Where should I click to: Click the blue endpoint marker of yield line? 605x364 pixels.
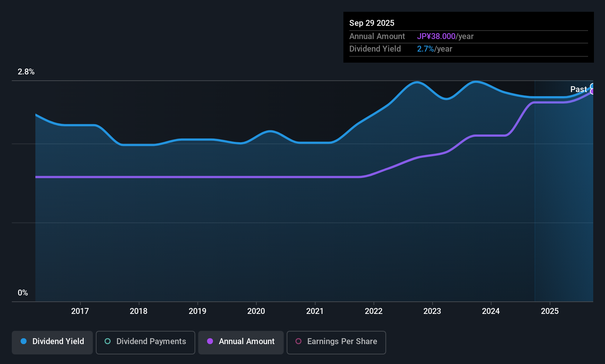592,87
